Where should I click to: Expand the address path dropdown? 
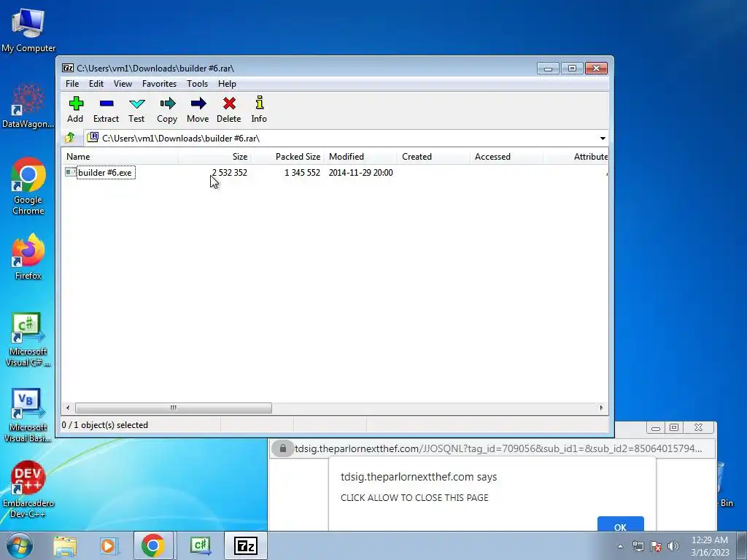[x=603, y=138]
